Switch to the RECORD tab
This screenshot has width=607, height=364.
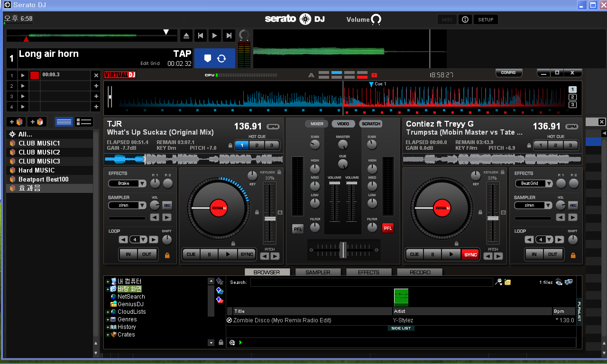[x=420, y=272]
